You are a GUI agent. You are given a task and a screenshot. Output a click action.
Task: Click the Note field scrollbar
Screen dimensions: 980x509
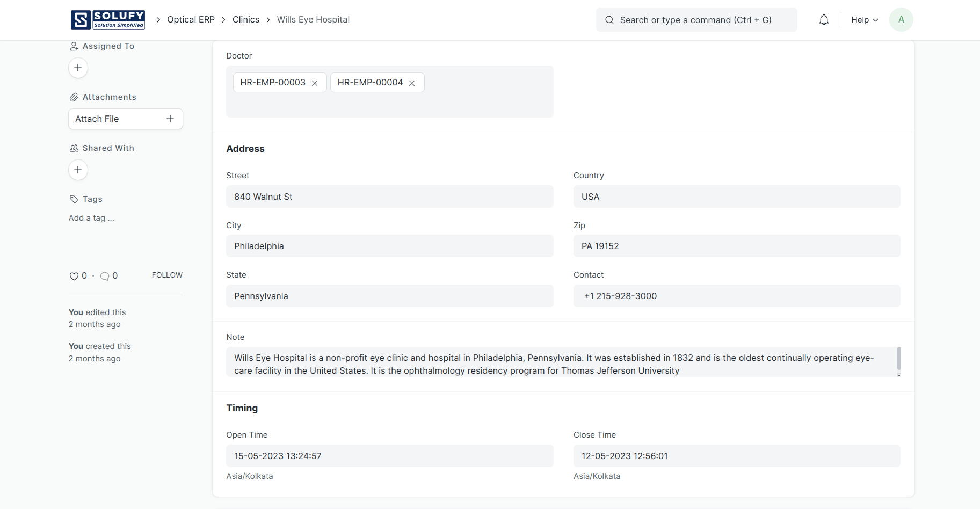tap(899, 359)
